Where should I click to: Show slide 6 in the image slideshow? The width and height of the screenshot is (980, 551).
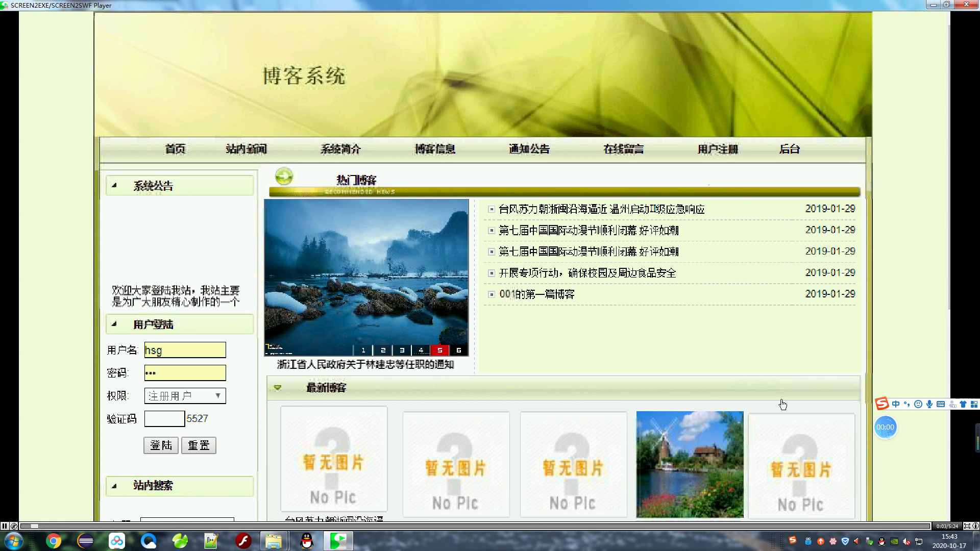click(x=458, y=350)
